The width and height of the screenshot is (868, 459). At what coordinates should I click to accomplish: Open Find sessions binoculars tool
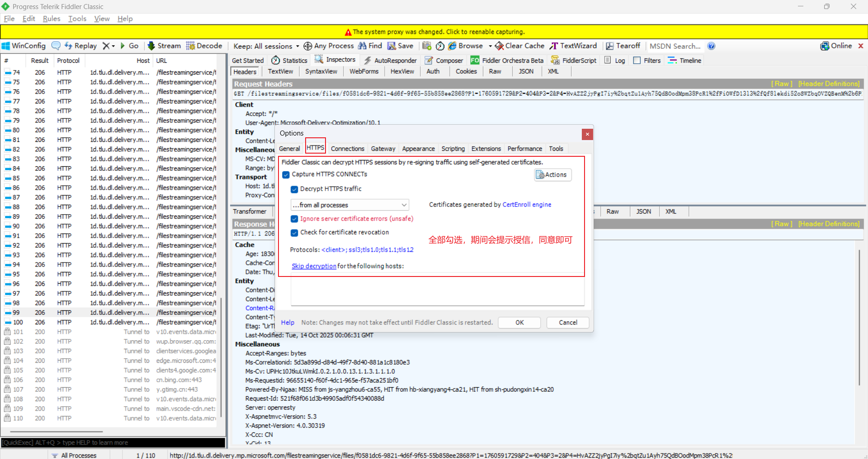point(370,46)
